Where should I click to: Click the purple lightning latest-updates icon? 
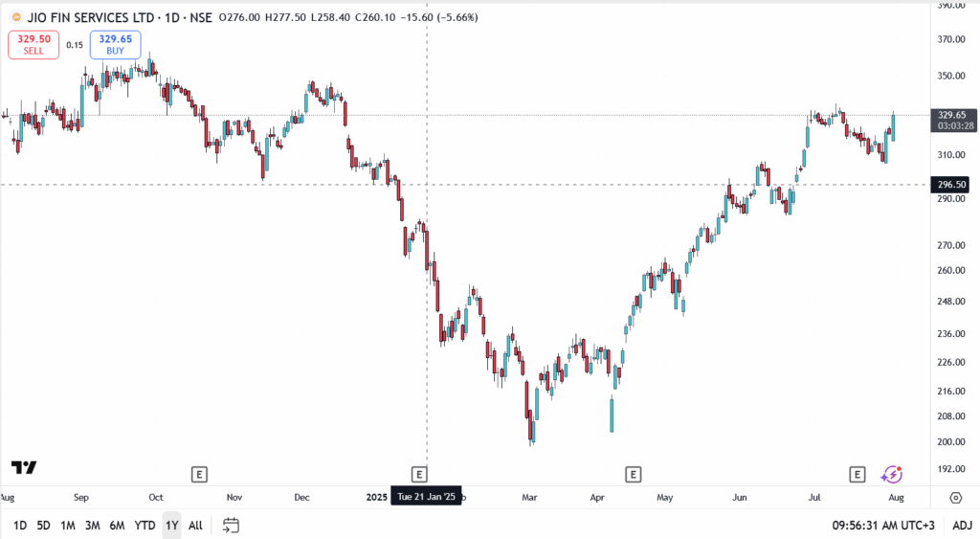tap(892, 474)
